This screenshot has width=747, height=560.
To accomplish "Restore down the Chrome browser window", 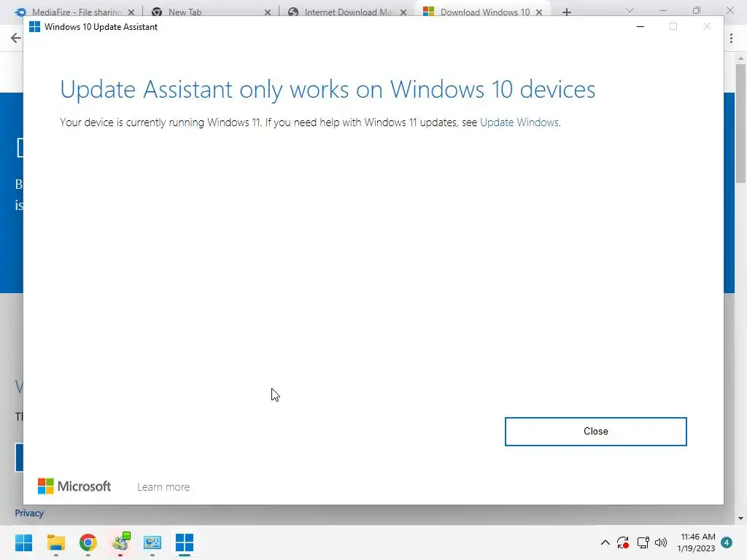I will coord(697,10).
